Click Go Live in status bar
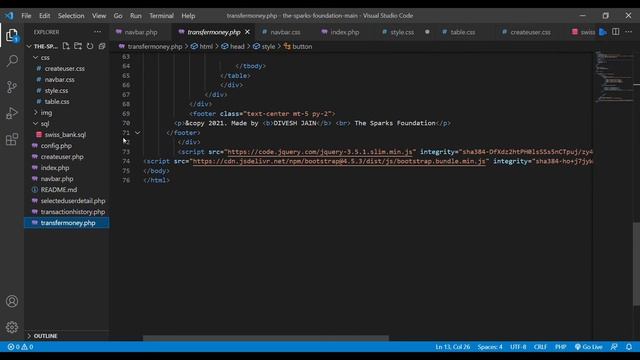The image size is (640, 360). point(588,347)
